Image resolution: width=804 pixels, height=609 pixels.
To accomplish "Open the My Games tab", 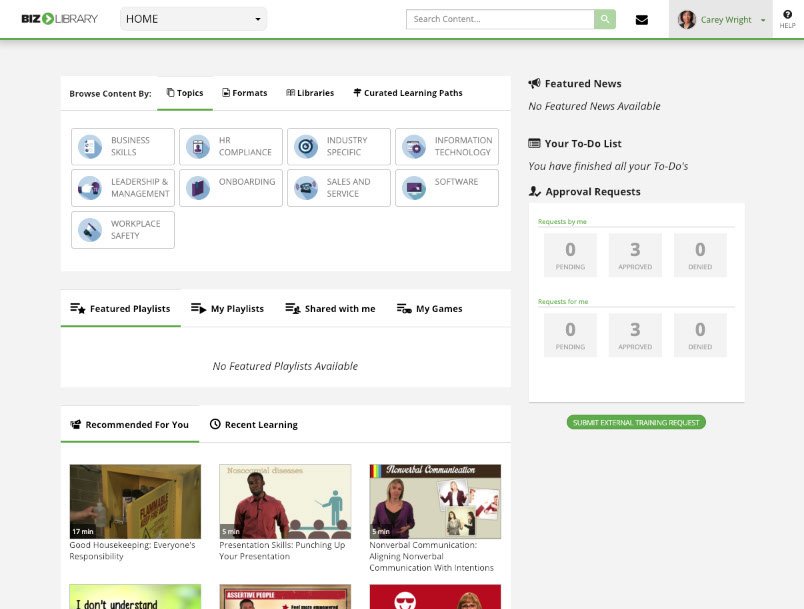I will [430, 309].
